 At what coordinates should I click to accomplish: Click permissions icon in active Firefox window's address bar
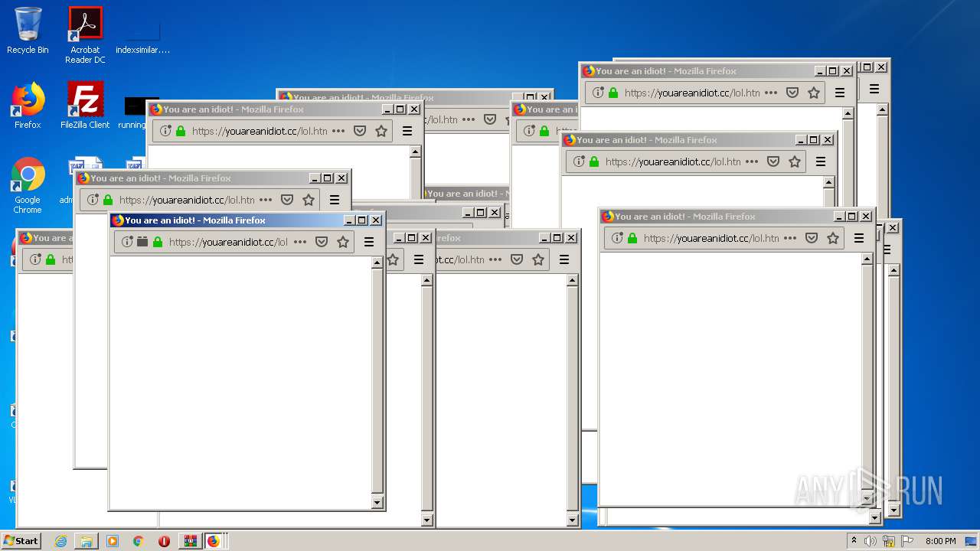click(x=142, y=242)
